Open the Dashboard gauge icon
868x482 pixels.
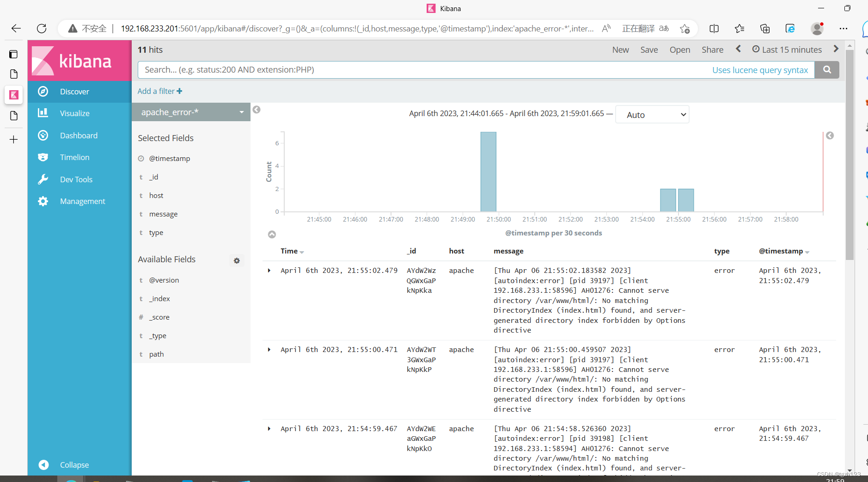point(43,135)
